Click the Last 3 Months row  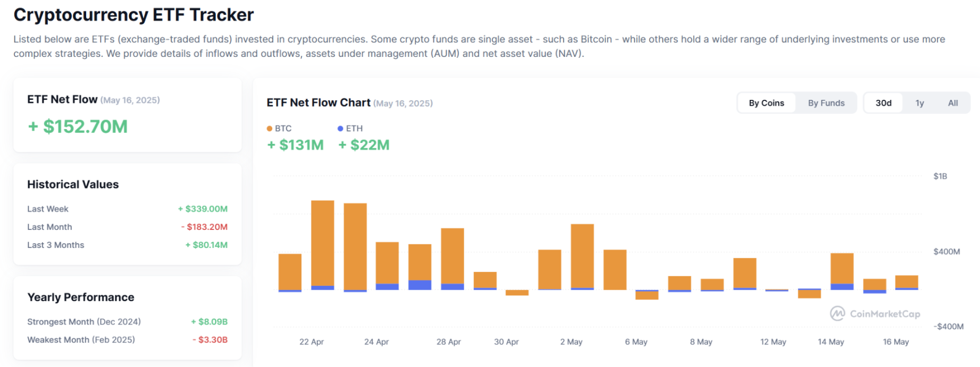click(x=127, y=245)
